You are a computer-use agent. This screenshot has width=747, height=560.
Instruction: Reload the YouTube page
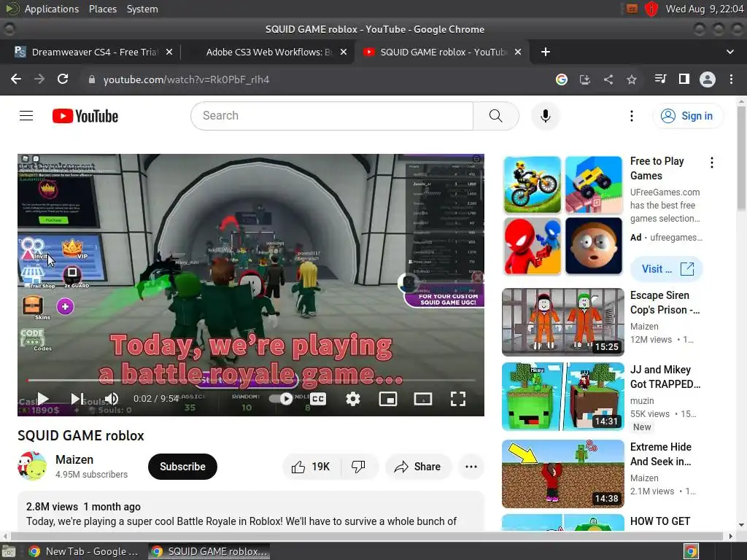pyautogui.click(x=63, y=79)
